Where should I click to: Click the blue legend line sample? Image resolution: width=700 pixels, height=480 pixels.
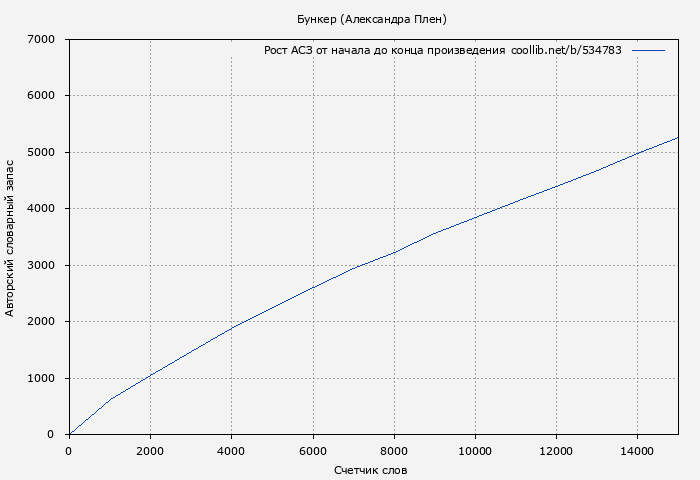pyautogui.click(x=648, y=50)
